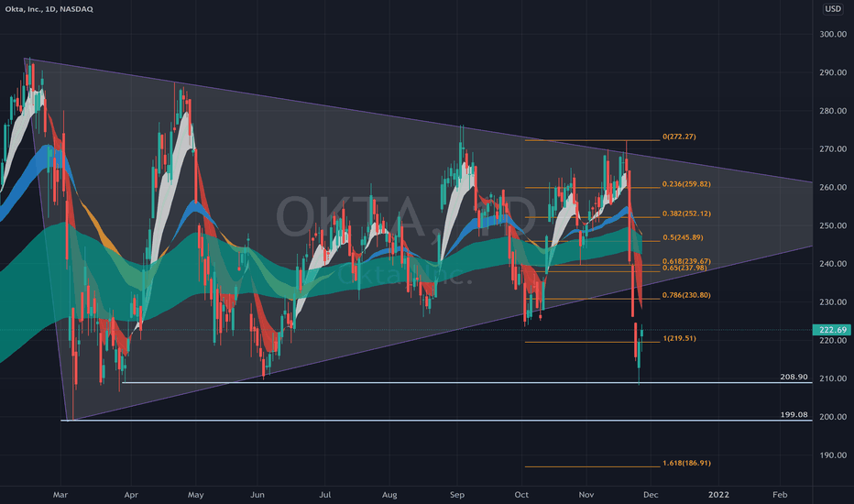Click the Aug label on time axis
The image size is (854, 504).
(x=389, y=495)
